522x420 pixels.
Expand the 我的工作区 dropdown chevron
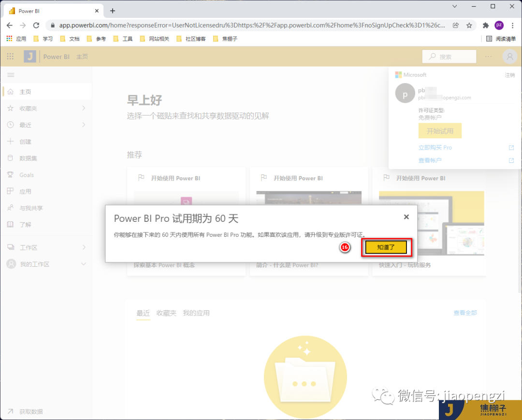pos(84,264)
